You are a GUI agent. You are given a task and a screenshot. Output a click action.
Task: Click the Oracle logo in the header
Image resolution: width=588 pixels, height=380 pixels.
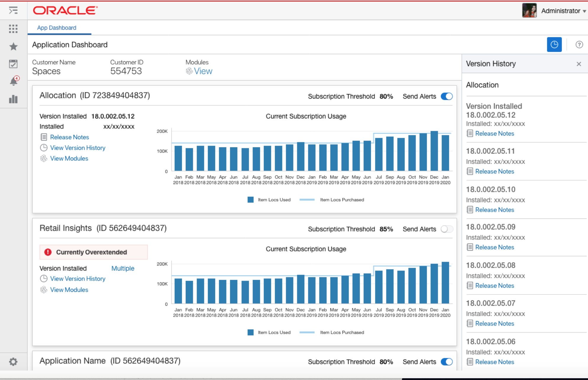[x=64, y=10]
